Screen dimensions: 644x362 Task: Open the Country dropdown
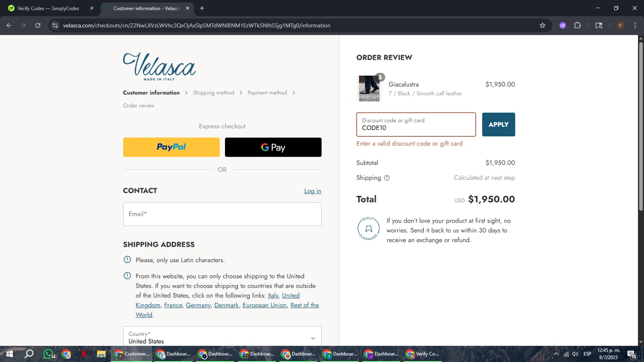(222, 338)
